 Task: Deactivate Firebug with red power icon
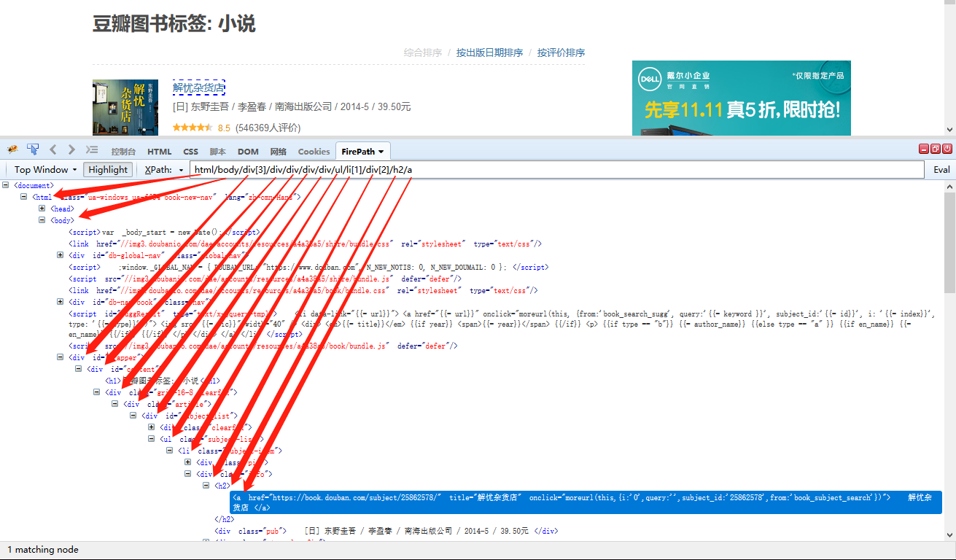coord(947,149)
